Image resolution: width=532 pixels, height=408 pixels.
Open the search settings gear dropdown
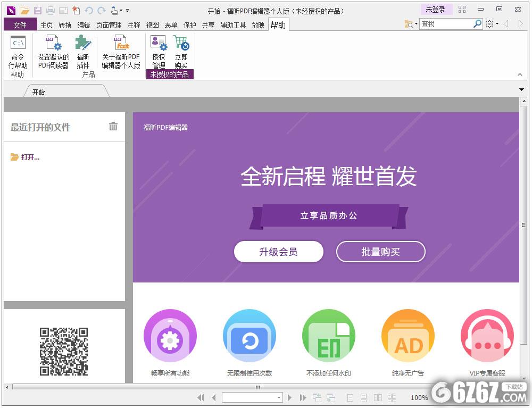492,24
